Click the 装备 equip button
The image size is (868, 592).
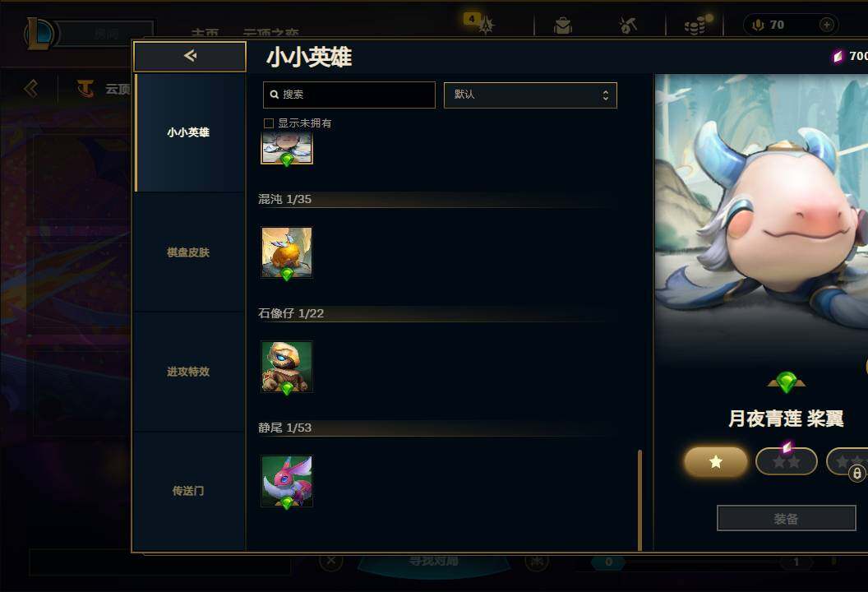tap(786, 519)
